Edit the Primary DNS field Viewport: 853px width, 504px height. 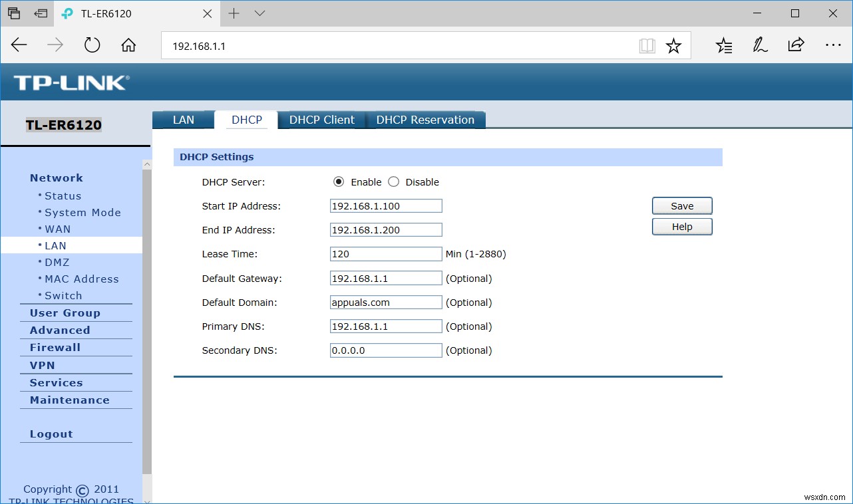(x=386, y=326)
